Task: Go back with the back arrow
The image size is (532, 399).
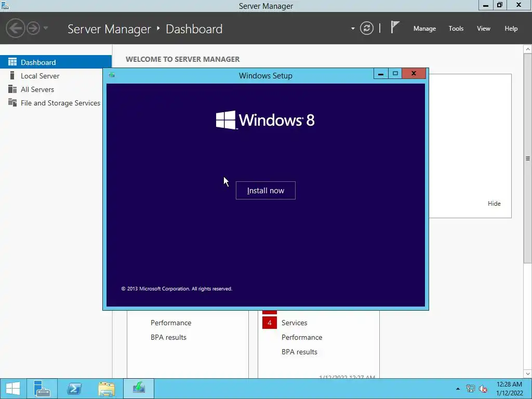Action: point(15,28)
